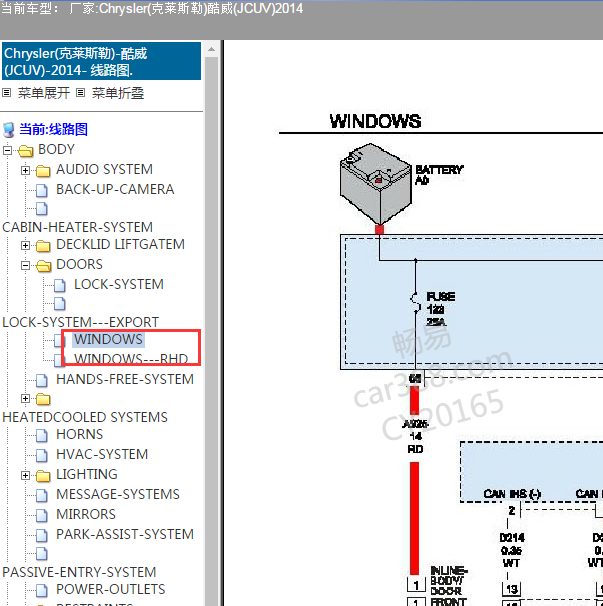Open the MIRRORS diagram
The height and width of the screenshot is (606, 603).
[x=86, y=514]
